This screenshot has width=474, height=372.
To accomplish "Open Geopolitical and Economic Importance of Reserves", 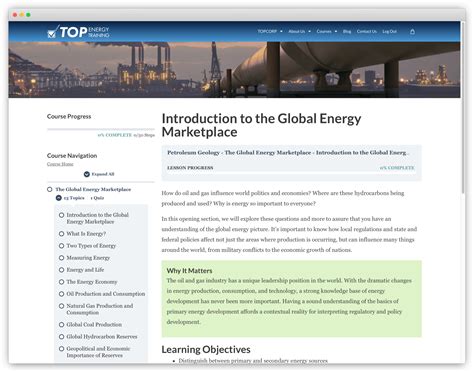I will point(98,352).
